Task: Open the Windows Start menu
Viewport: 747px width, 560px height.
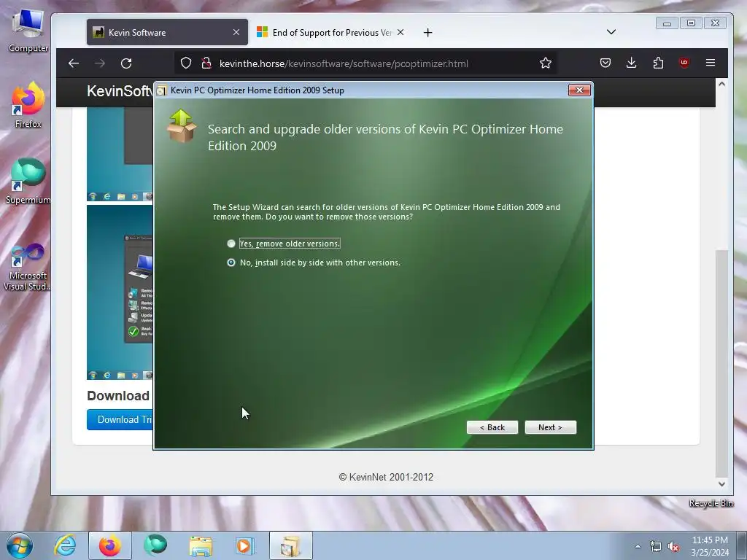Action: coord(20,545)
